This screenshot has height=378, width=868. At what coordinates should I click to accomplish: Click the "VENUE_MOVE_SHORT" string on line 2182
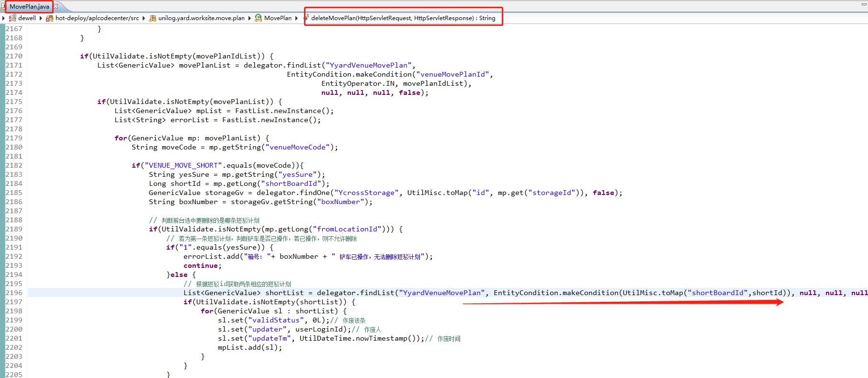(x=183, y=165)
